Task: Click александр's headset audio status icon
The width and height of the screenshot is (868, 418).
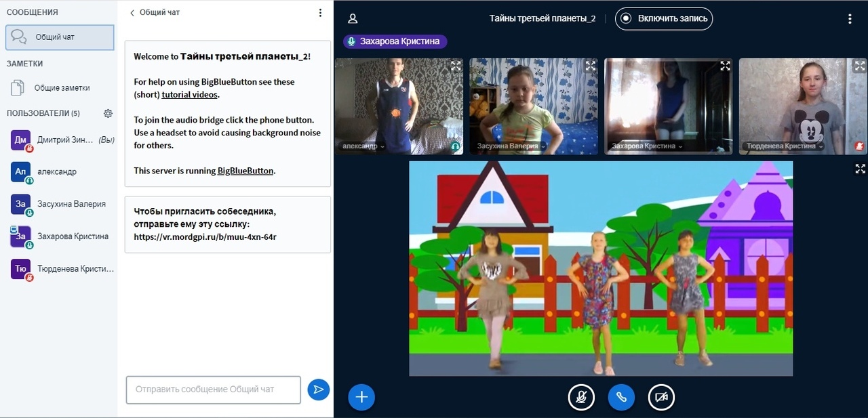Action: click(x=456, y=146)
